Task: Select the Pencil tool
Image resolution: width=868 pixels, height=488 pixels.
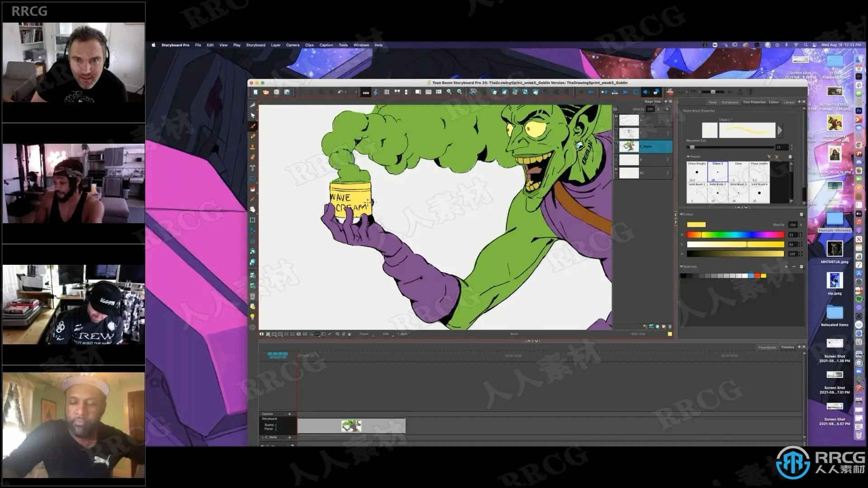Action: tap(253, 136)
